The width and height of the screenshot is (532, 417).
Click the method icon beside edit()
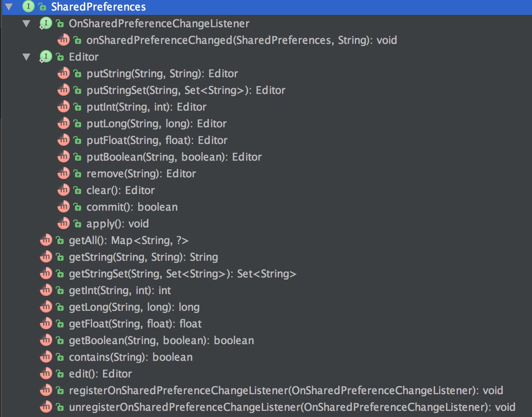(x=46, y=374)
